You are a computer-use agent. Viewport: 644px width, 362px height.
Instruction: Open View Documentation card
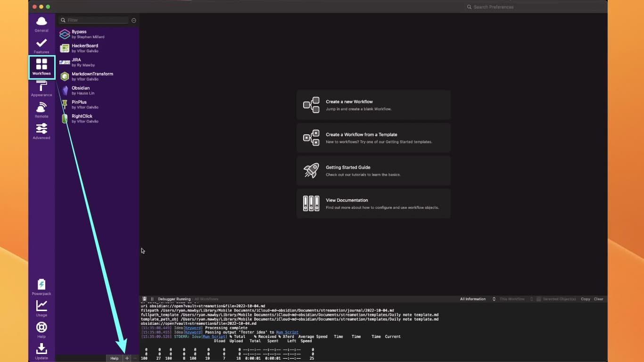pos(373,204)
